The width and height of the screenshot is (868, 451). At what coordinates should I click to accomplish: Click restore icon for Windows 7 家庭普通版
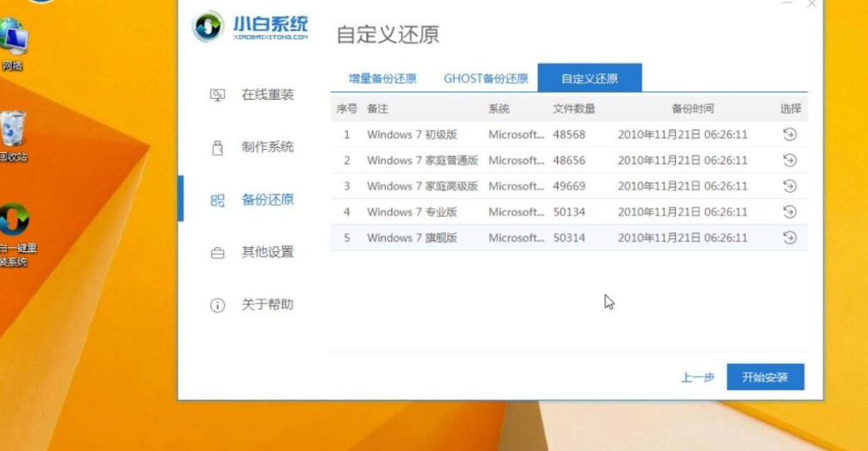[x=790, y=160]
